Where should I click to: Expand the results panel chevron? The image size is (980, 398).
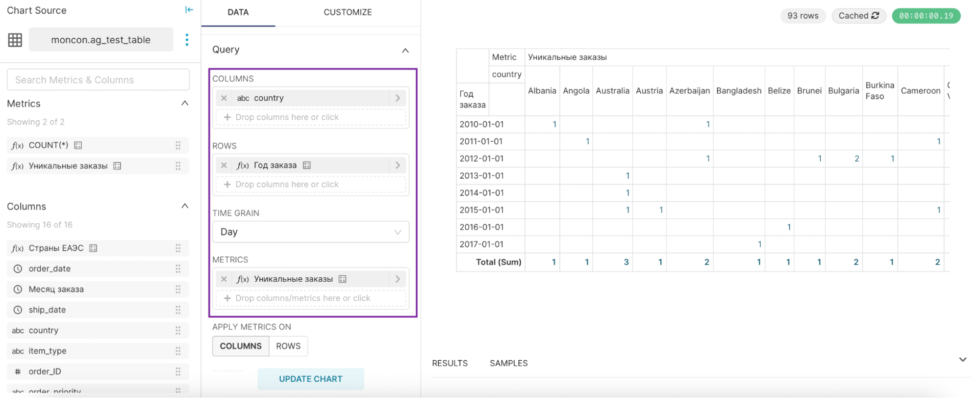[x=963, y=360]
